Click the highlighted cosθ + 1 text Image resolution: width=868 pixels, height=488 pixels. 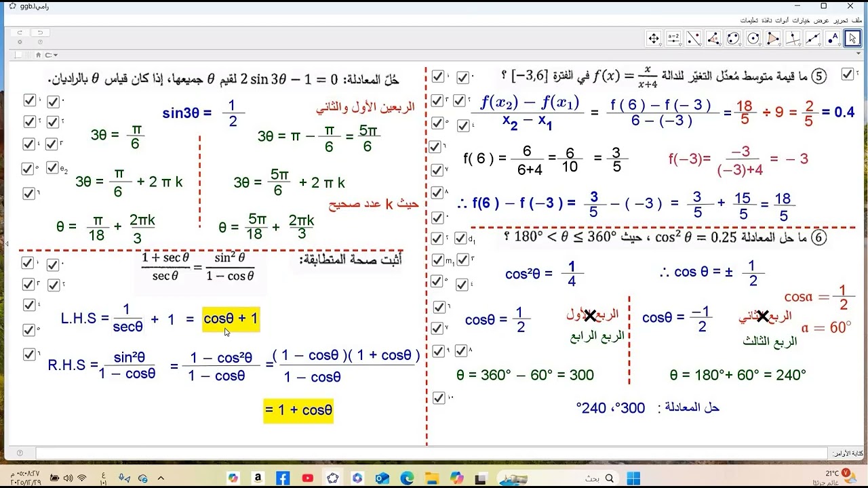(x=231, y=319)
